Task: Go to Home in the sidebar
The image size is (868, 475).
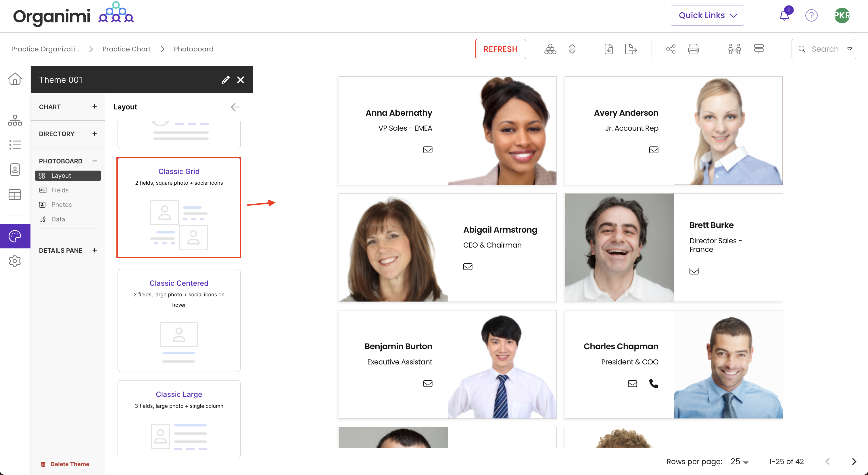Action: [x=15, y=79]
